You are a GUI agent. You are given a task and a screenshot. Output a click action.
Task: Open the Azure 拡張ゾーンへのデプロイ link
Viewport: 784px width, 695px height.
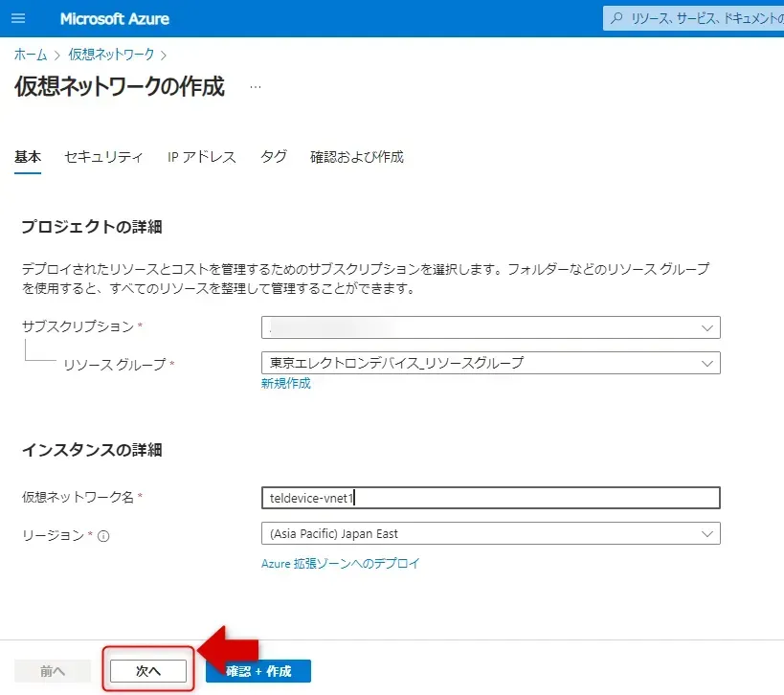tap(340, 564)
